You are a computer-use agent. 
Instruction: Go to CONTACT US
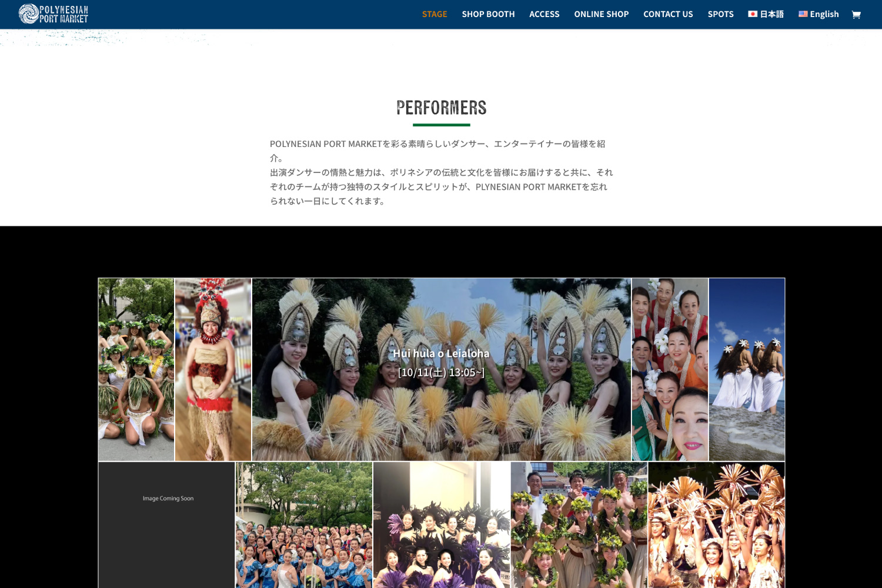click(668, 14)
